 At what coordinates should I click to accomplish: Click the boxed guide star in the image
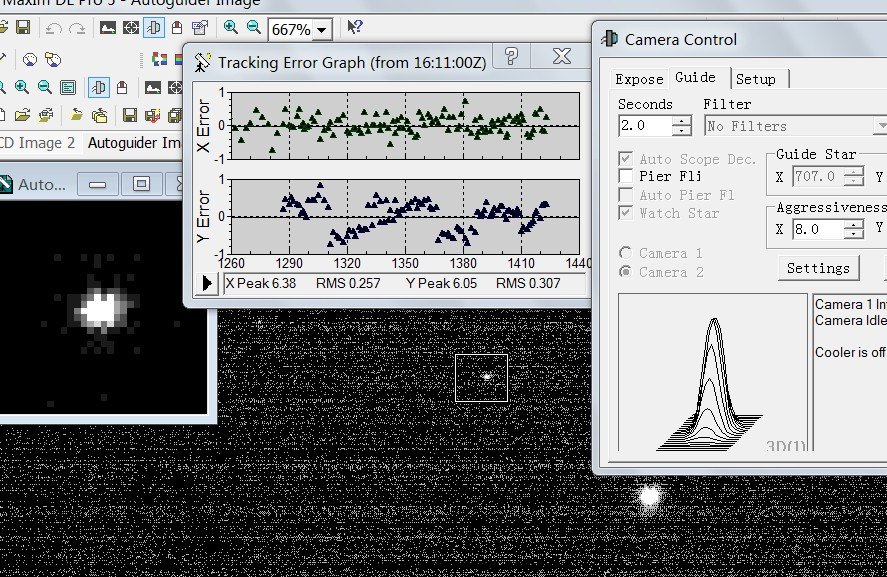click(x=481, y=378)
